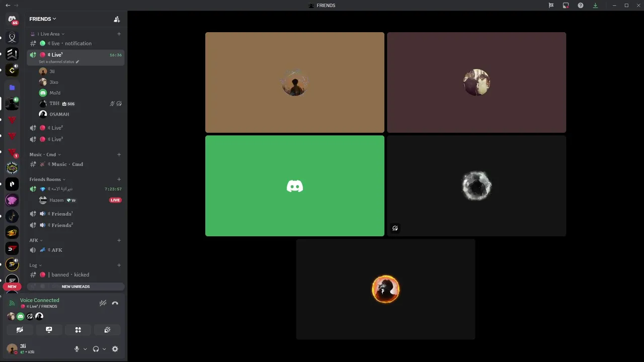Turn on camera in voice panel
Screen dimensions: 644x362
coord(20,330)
